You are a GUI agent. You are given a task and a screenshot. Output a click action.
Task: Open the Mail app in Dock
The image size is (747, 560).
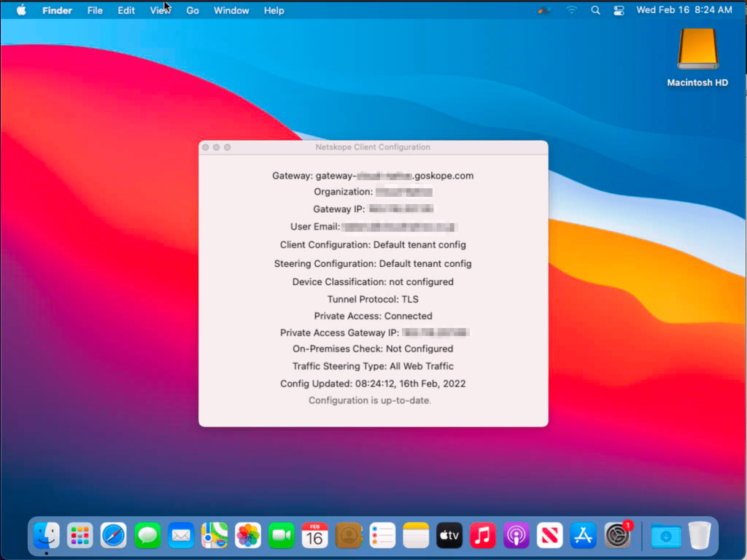coord(181,536)
